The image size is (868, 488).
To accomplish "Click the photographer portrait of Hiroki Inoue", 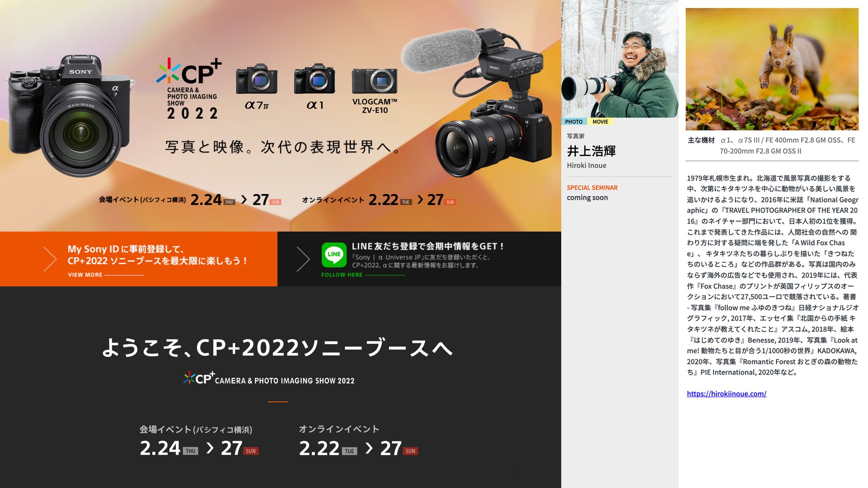I will coord(620,59).
